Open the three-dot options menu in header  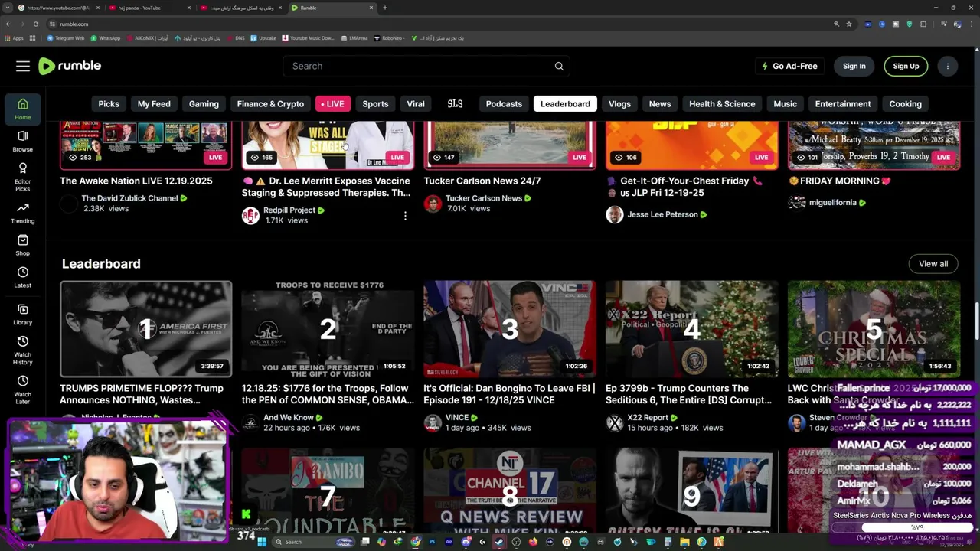point(947,66)
